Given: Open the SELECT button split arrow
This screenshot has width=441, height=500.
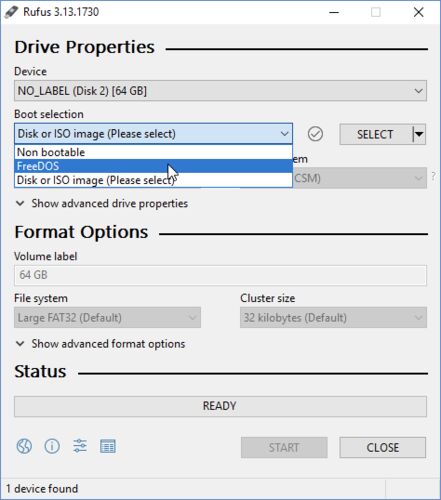Looking at the screenshot, I should 419,134.
